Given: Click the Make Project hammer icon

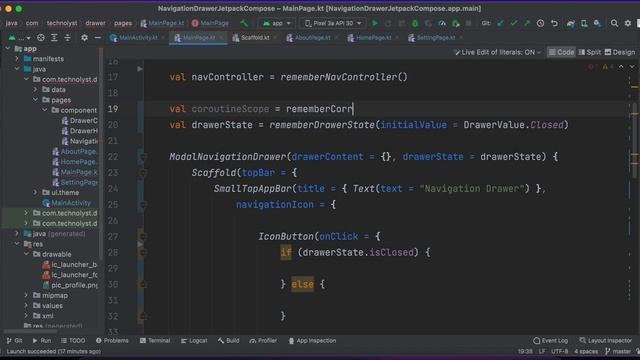Looking at the screenshot, I should (x=244, y=23).
